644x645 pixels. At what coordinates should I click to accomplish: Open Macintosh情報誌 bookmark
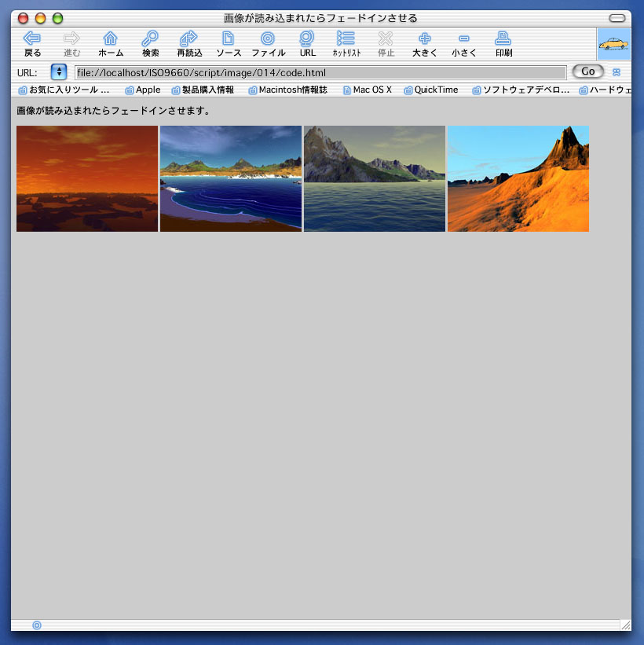click(x=288, y=90)
